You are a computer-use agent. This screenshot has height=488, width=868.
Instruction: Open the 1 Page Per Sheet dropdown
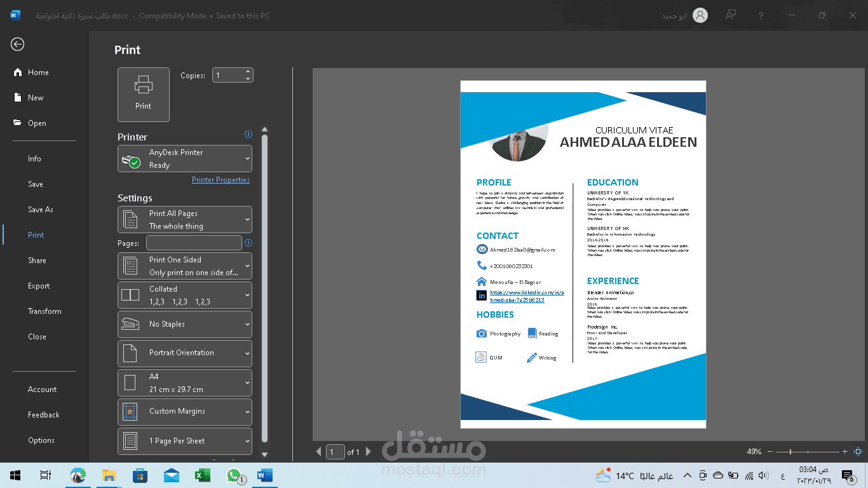185,442
